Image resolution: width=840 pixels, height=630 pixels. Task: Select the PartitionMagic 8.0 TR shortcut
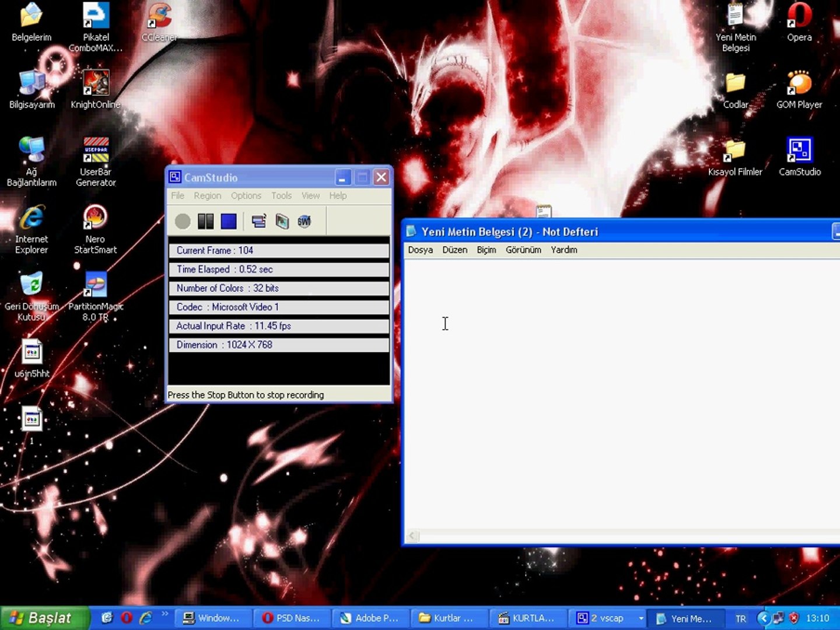[96, 296]
